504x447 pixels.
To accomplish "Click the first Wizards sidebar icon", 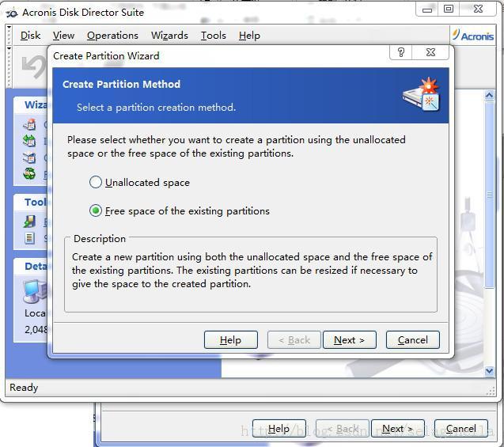I will (x=29, y=124).
